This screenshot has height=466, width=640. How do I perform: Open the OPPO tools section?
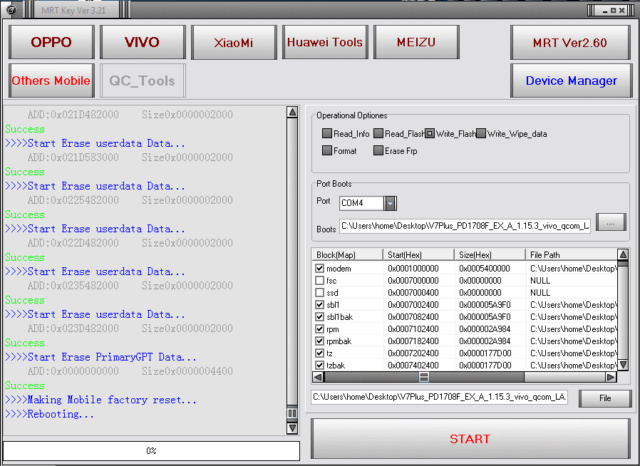pos(51,42)
